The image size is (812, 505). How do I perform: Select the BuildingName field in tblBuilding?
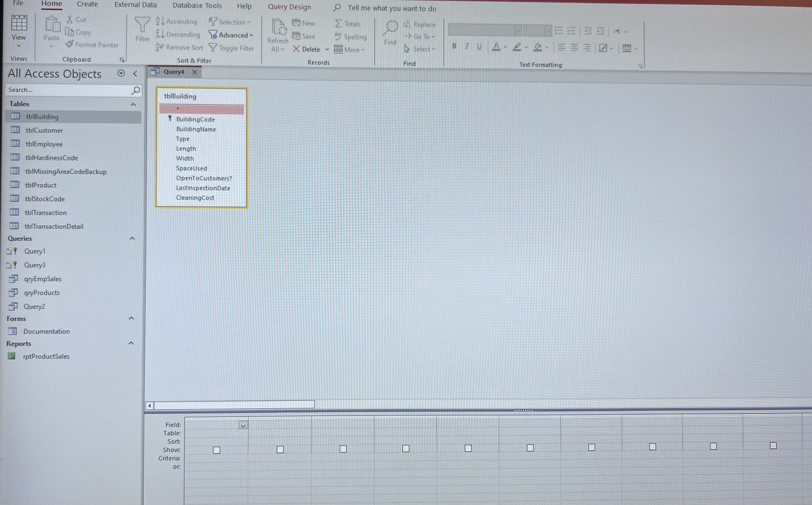coord(196,129)
